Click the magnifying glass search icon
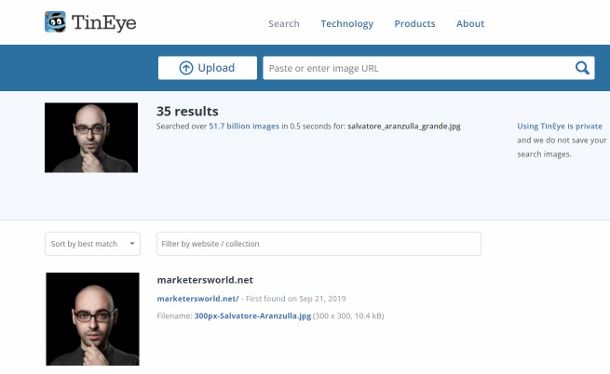The image size is (610, 374). tap(582, 68)
